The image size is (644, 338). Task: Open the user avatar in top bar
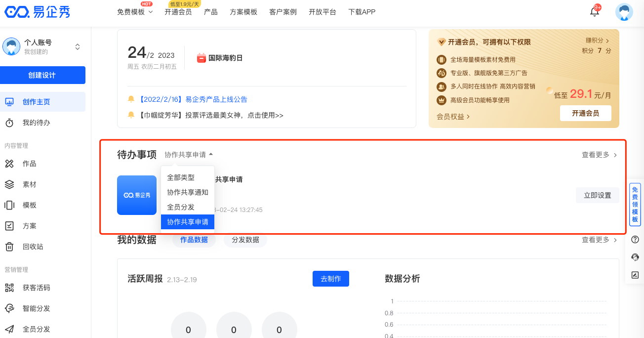tap(624, 12)
